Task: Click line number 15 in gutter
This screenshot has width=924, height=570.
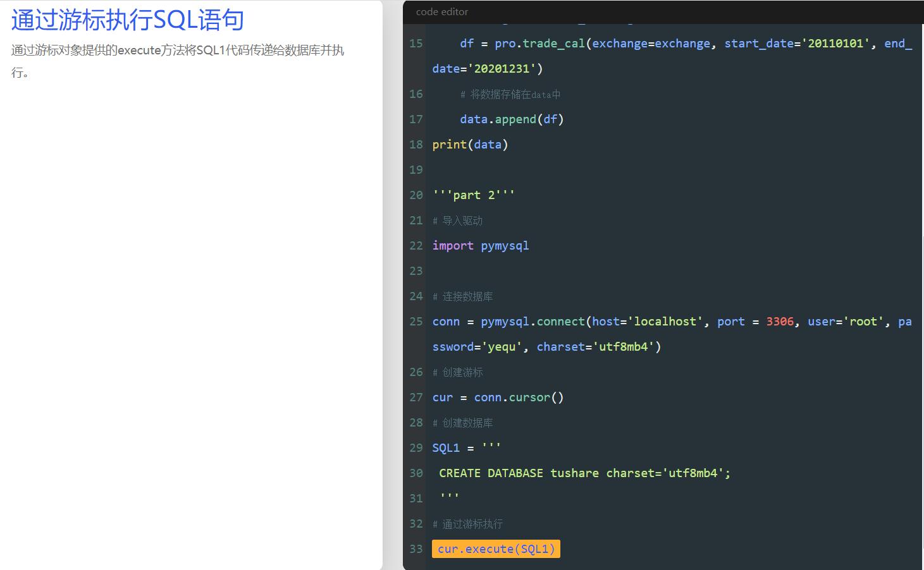Action: [x=416, y=44]
